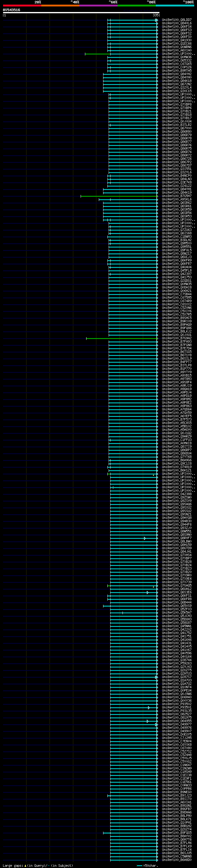Screen dimensions: 197x868
Task: Click the orange ~40% identity legend swatch
Action: coord(60,6)
